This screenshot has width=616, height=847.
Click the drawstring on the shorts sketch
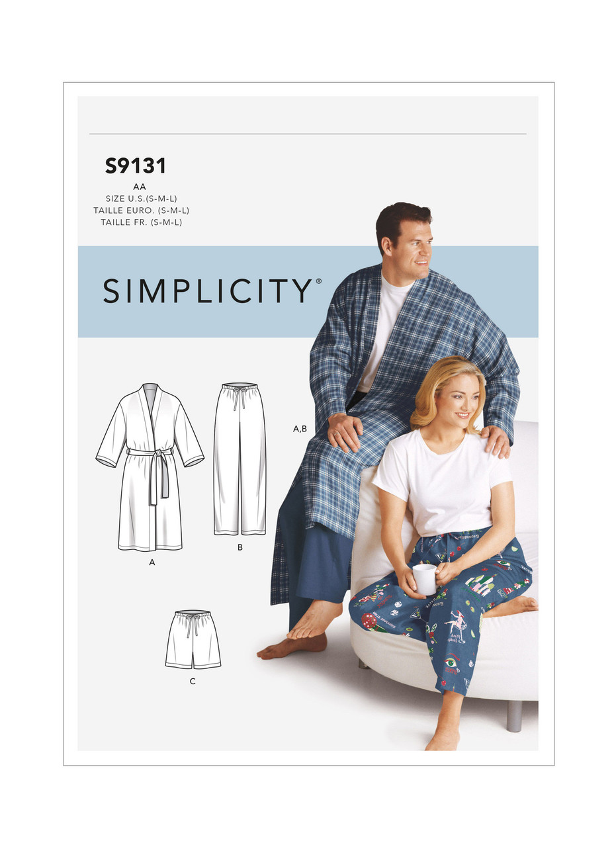pos(192,622)
